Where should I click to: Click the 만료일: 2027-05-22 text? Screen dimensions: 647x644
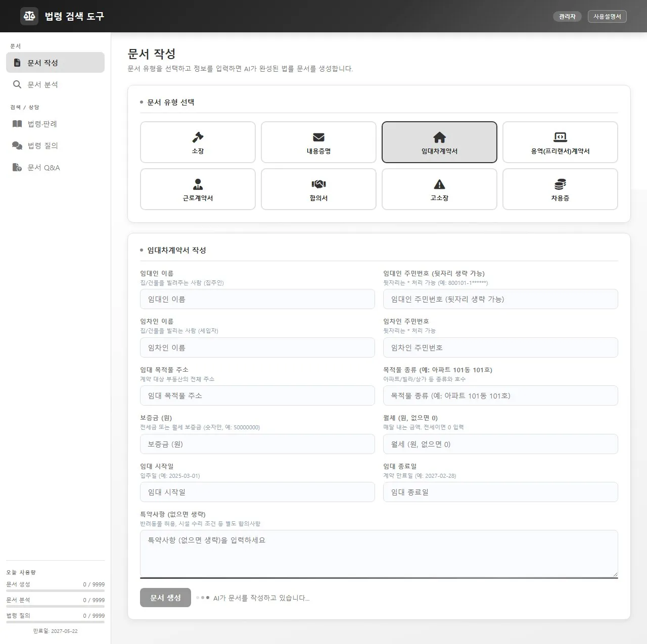55,631
